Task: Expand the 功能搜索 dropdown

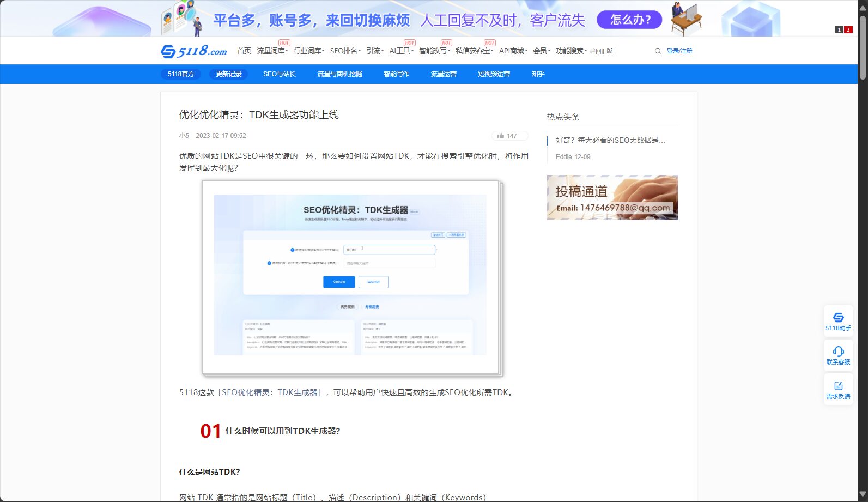Action: (x=572, y=51)
